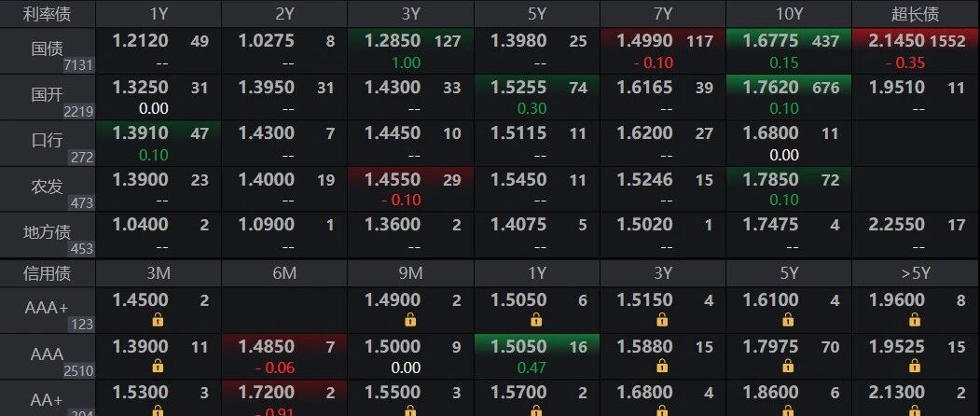Click the lock icon under AAA 5Y
Viewport: 980px width, 416px height.
coord(789,366)
